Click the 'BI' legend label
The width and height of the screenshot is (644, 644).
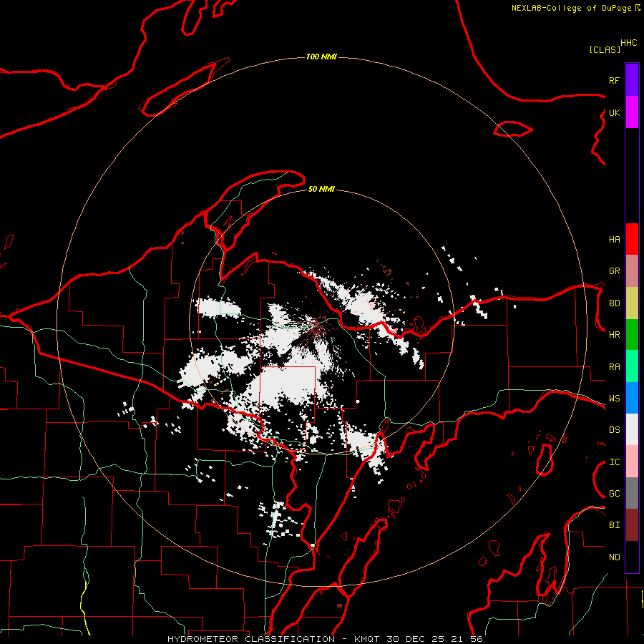[x=614, y=525]
